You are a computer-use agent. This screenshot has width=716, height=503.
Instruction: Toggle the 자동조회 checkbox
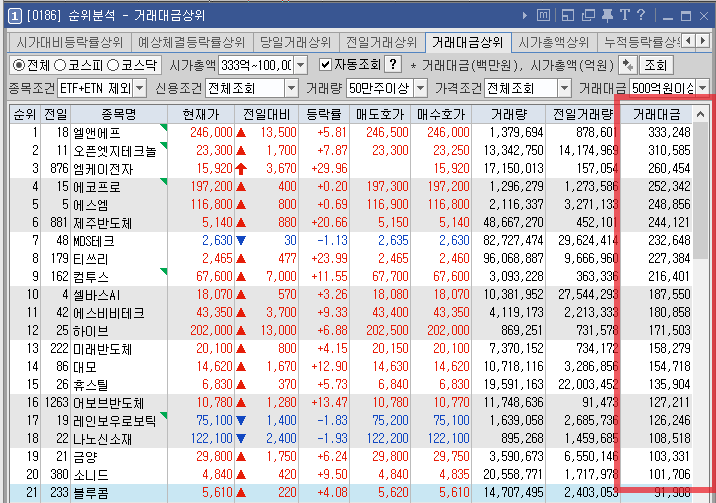[325, 65]
